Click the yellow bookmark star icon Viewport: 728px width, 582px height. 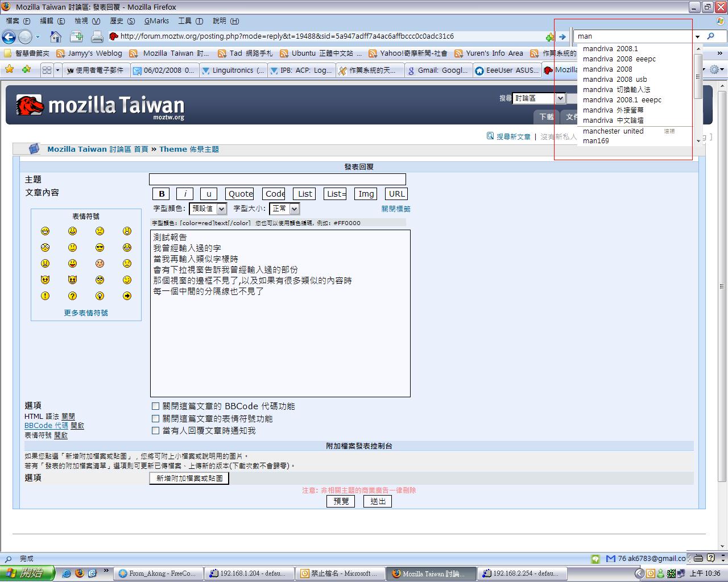tap(9, 70)
